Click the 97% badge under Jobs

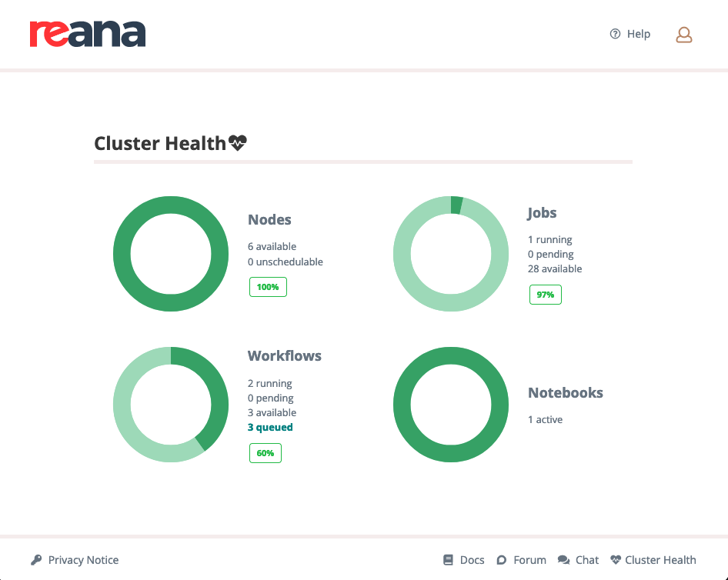545,294
